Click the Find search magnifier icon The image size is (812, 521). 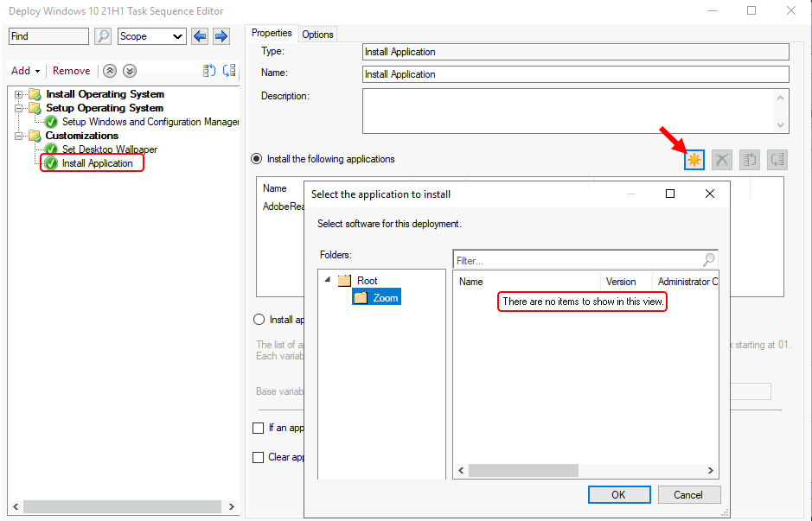pyautogui.click(x=103, y=36)
